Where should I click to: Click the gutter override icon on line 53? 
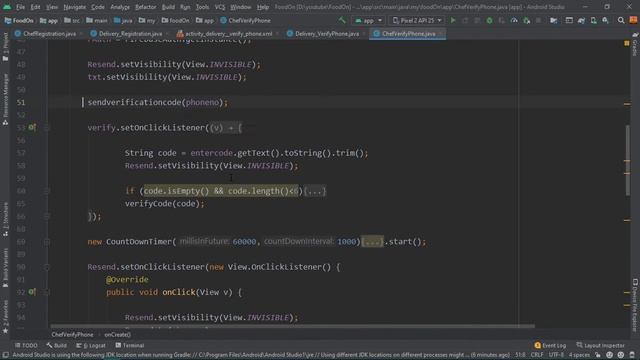pyautogui.click(x=32, y=128)
